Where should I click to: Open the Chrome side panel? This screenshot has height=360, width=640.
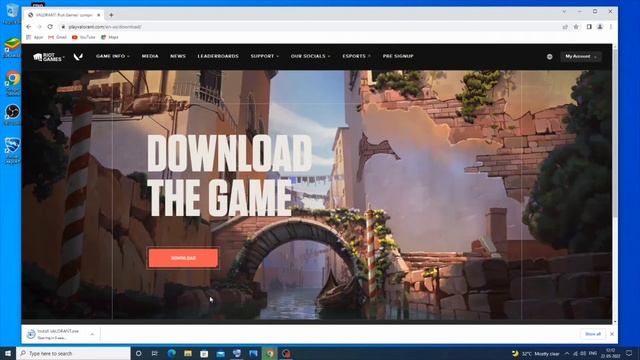point(589,27)
